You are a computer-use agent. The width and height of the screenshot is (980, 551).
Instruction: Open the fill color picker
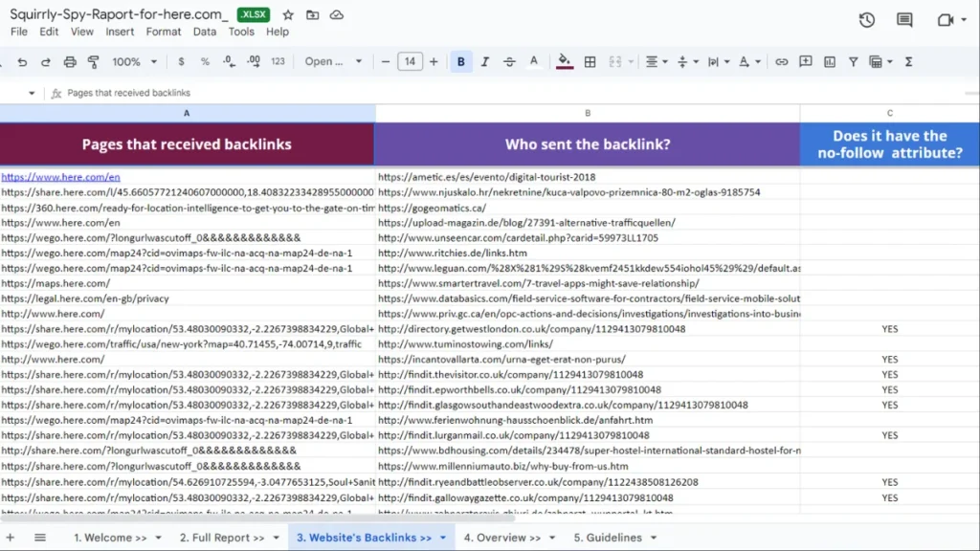point(565,62)
